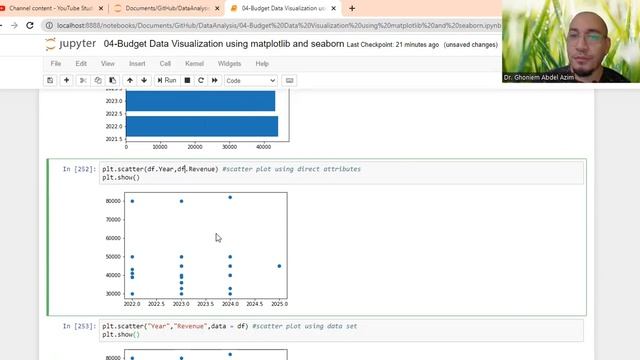Paste cells below icon
This screenshot has height=360, width=640.
113,80
